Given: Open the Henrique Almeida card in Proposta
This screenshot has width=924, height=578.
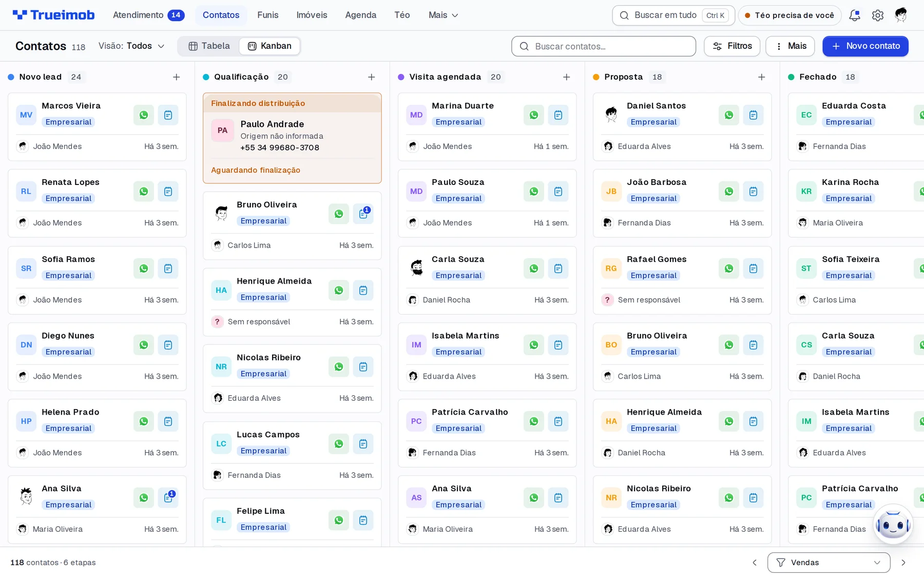Looking at the screenshot, I should click(x=682, y=433).
